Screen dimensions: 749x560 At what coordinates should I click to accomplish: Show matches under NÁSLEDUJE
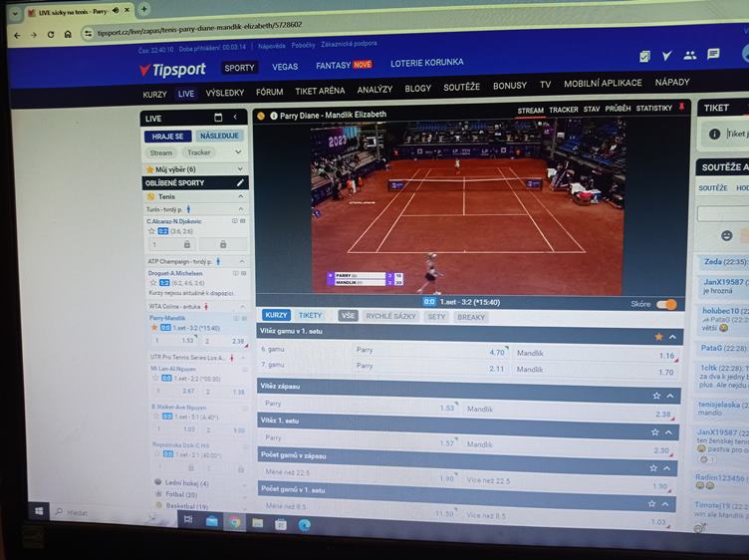click(219, 136)
